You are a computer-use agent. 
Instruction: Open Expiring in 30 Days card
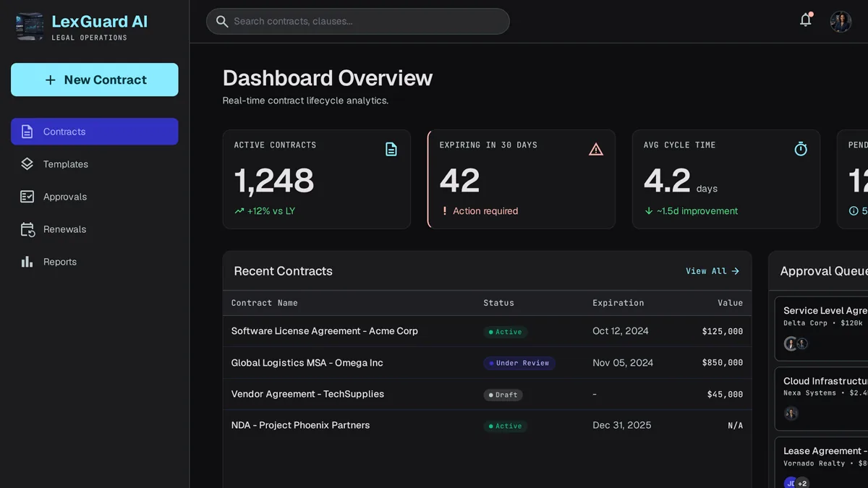click(x=522, y=179)
